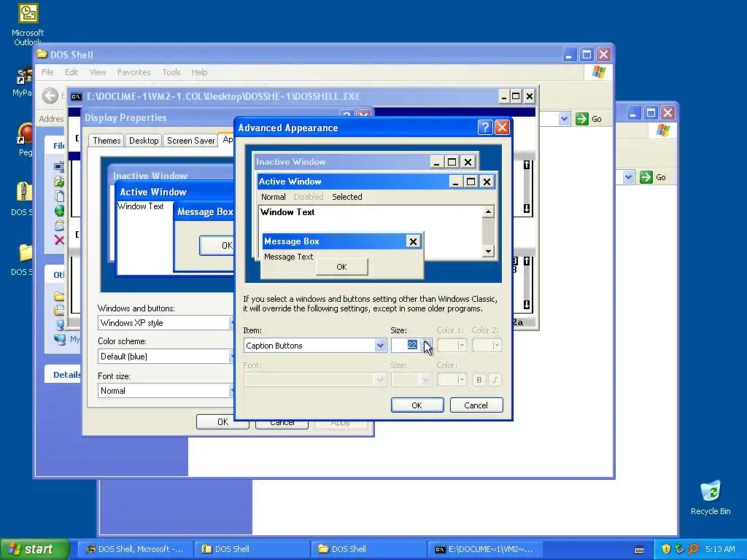Image resolution: width=747 pixels, height=560 pixels.
Task: Click the network tray icon beside the shield
Action: pos(679,549)
